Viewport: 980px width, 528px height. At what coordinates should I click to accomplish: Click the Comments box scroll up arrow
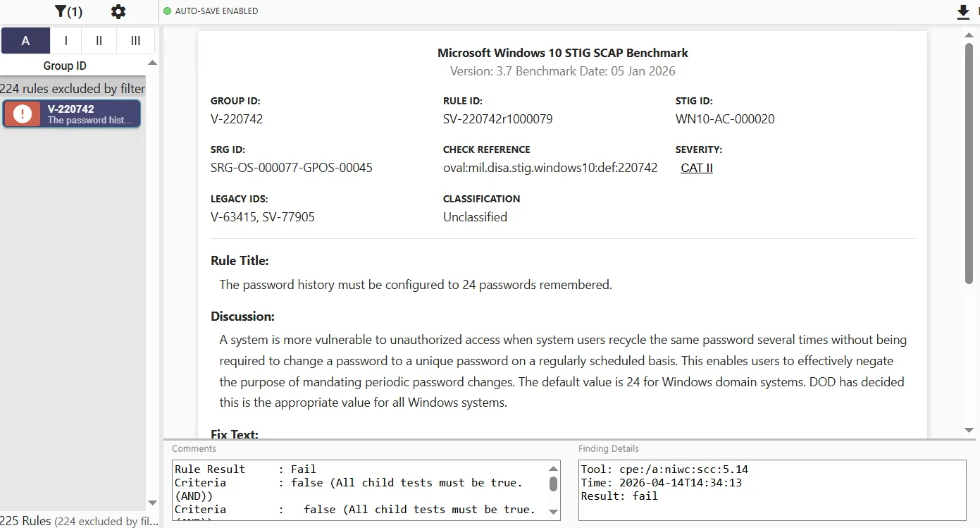tap(553, 469)
